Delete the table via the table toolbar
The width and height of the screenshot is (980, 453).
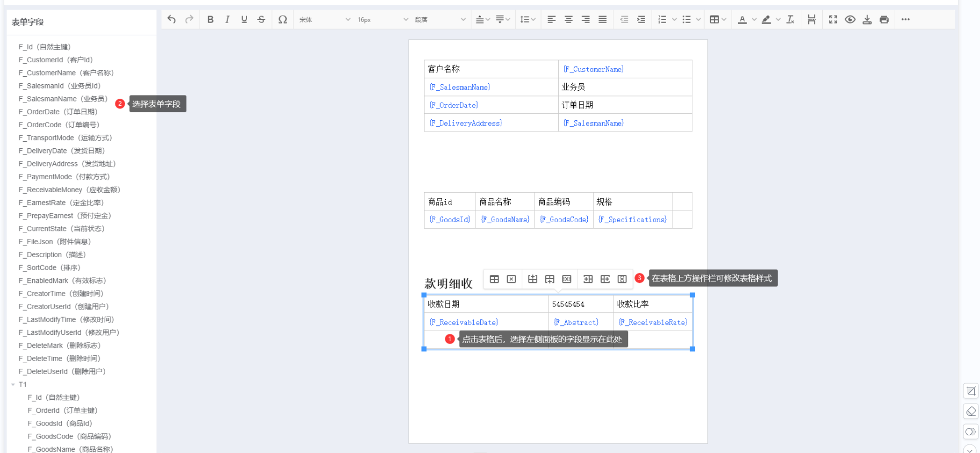click(511, 279)
